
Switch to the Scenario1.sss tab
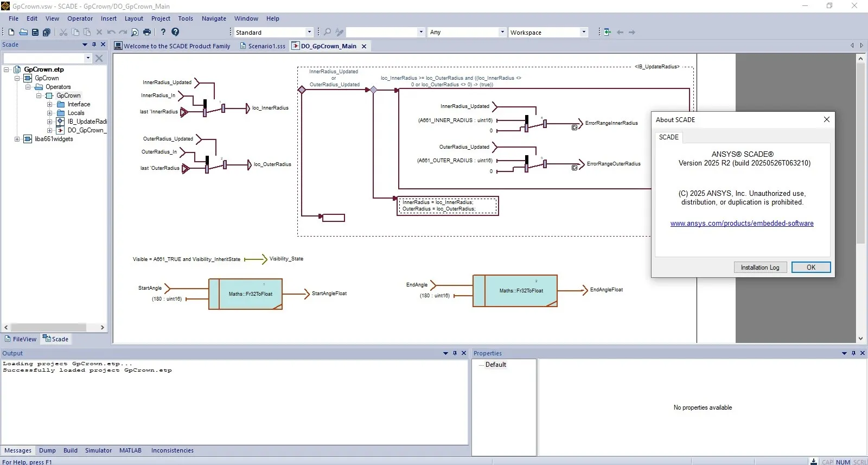point(263,46)
